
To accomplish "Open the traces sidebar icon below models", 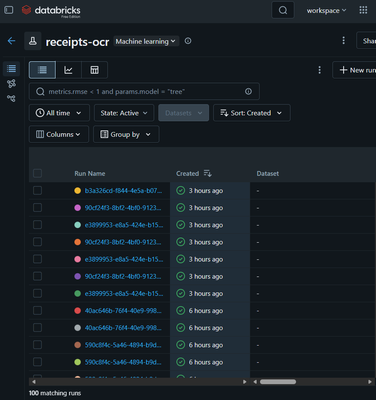I will (x=11, y=98).
